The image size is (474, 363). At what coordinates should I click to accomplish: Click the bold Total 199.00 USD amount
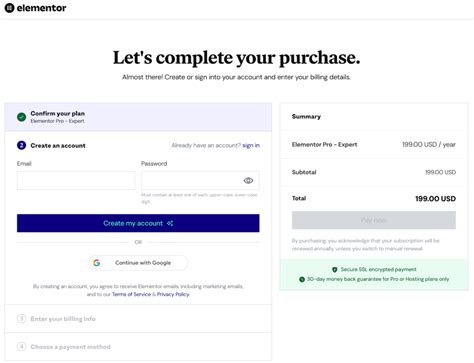point(435,199)
